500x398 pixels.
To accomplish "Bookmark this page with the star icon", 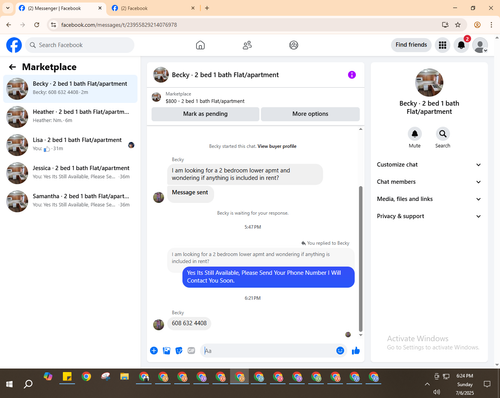I will pyautogui.click(x=458, y=25).
